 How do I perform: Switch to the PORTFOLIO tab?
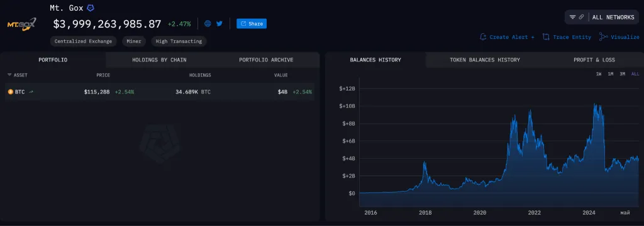pyautogui.click(x=53, y=60)
